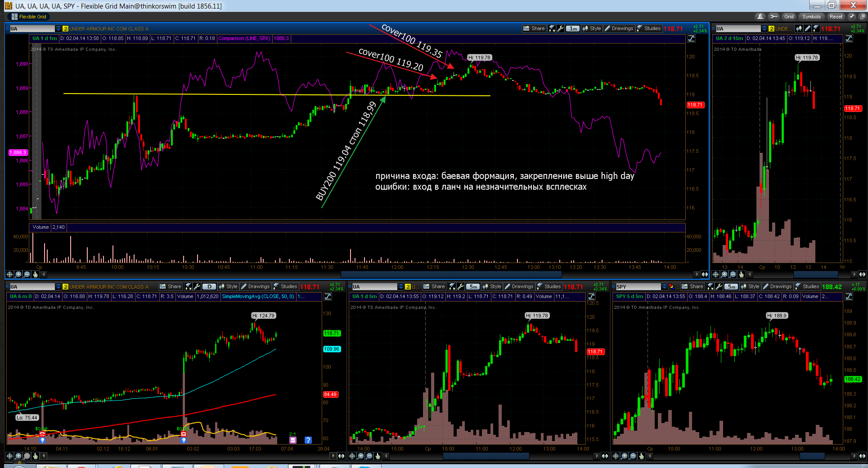Viewport: 868px width, 468px height.
Task: Open symbol dropdown in UA 15m panel
Action: pos(764,29)
